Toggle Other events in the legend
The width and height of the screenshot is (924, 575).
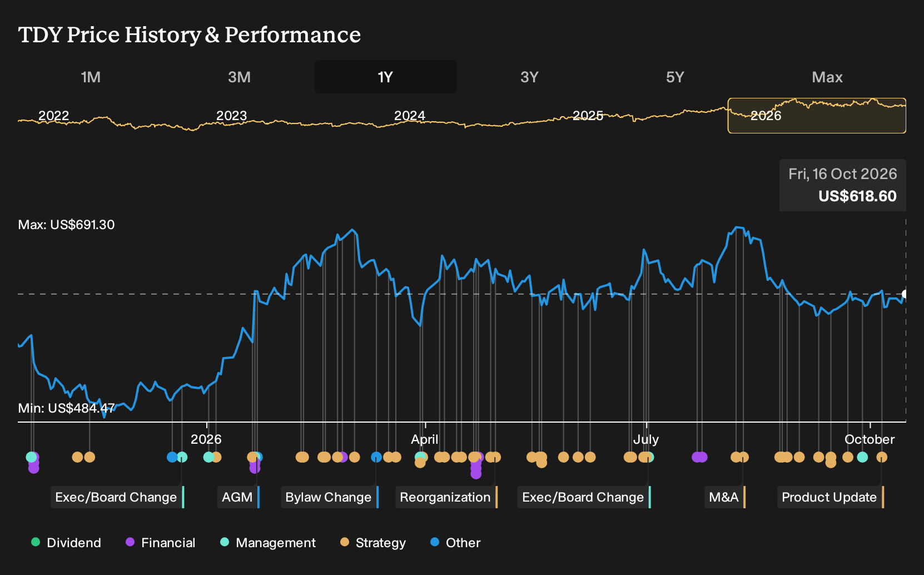(455, 543)
